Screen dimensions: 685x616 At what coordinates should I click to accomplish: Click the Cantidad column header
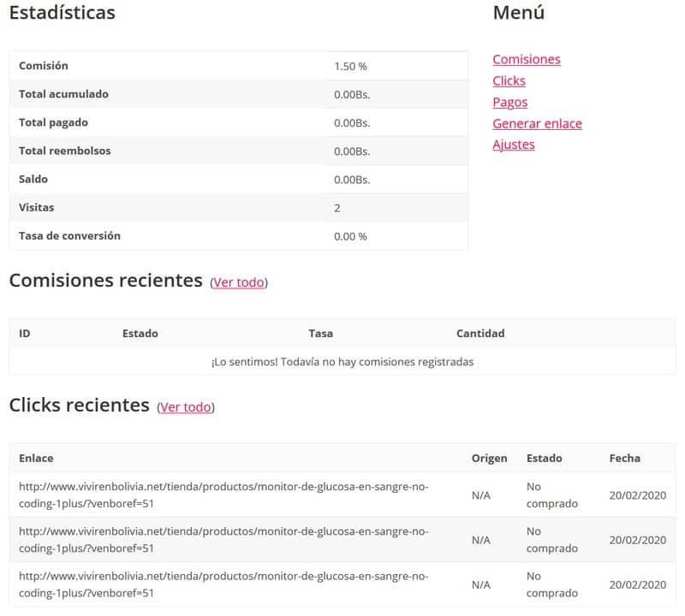tap(480, 334)
